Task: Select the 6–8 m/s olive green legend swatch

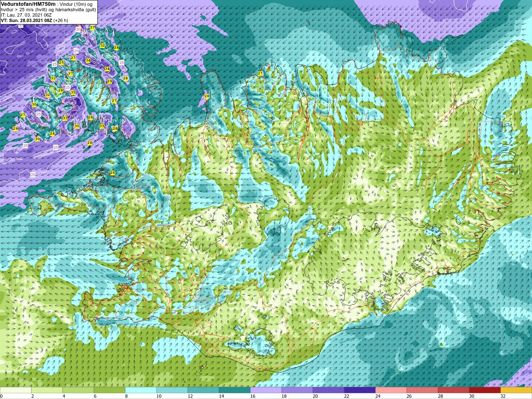Action: (x=110, y=391)
